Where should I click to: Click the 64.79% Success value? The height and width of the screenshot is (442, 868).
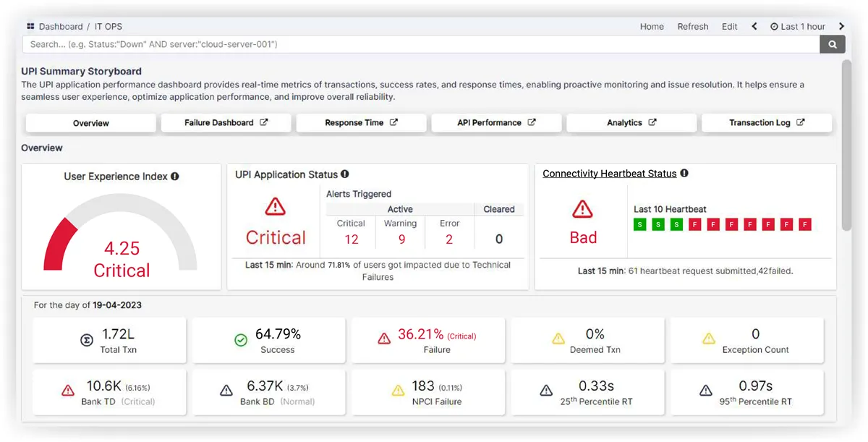278,334
